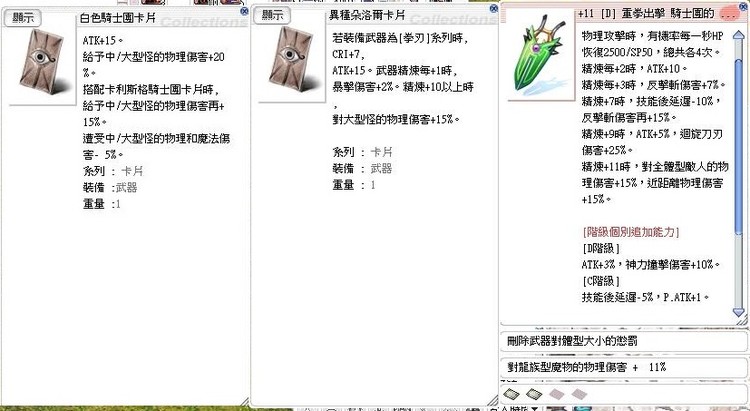The image size is (750, 411).
Task: Click 裝備 : 武器 in 異種朵洛爾卡片 window
Action: [362, 168]
